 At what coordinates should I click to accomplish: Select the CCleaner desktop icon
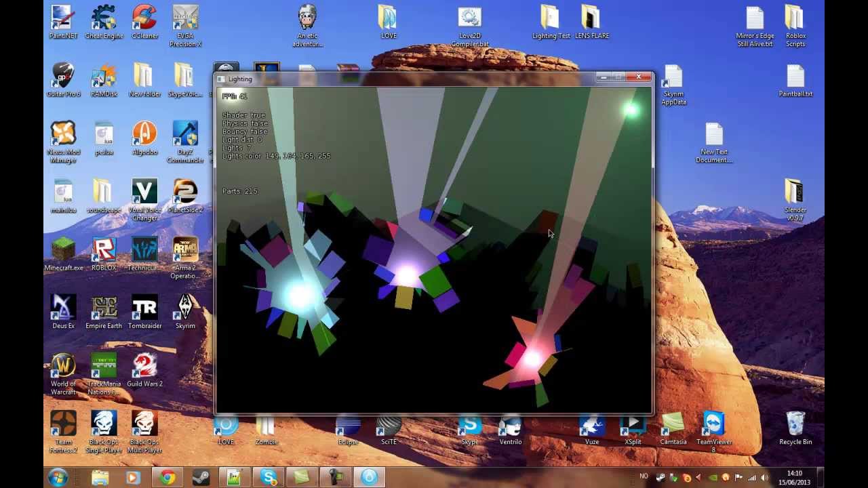click(x=144, y=22)
